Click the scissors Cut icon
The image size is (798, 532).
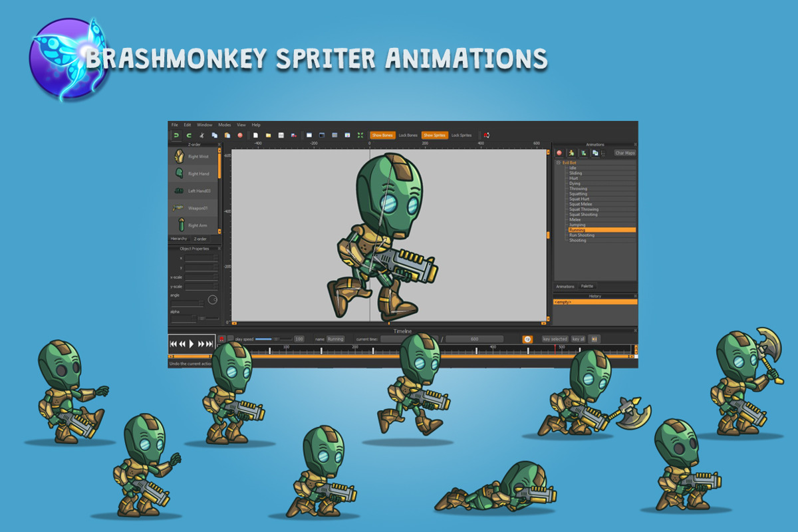[201, 135]
